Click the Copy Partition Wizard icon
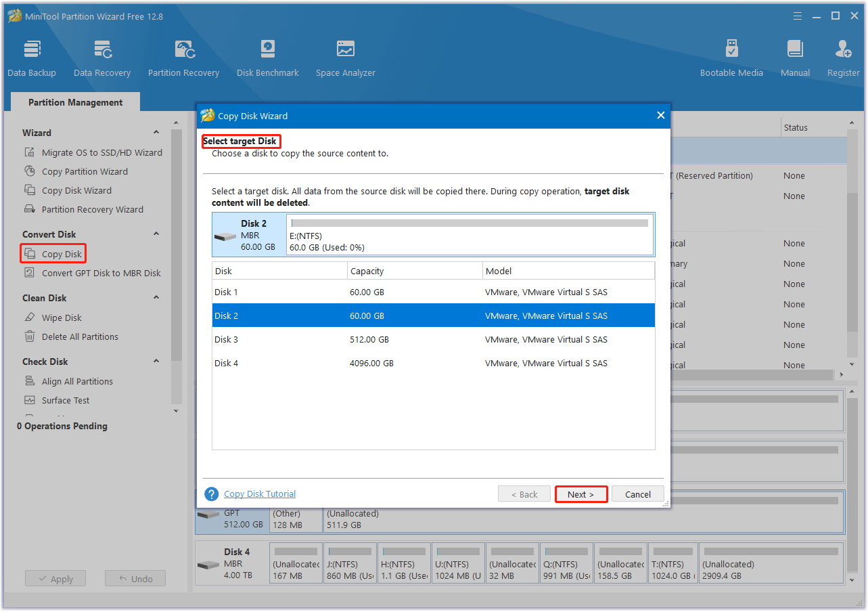 (x=30, y=171)
